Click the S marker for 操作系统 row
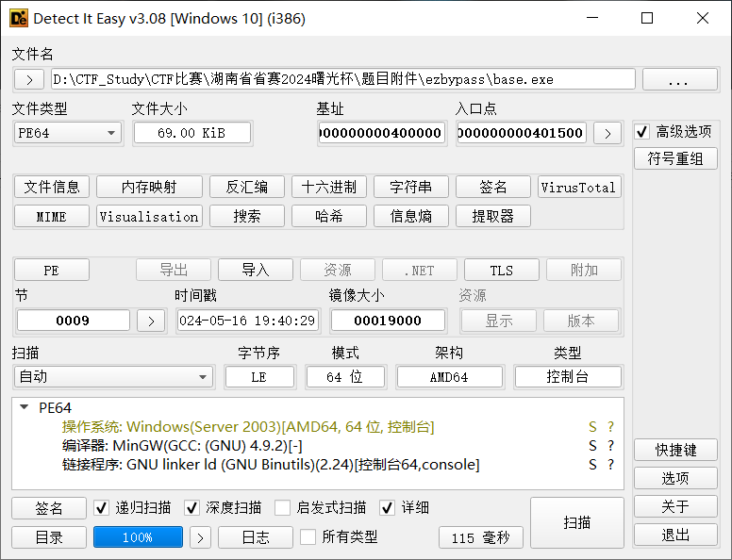Screen dimensions: 732x560 click(592, 427)
